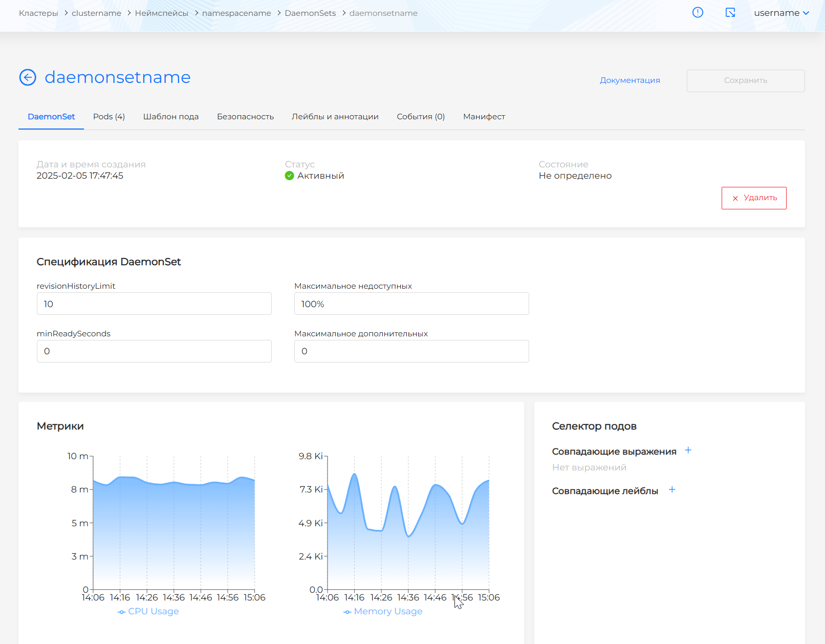Viewport: 825px width, 644px height.
Task: Click the expand window icon in header
Action: pos(730,13)
